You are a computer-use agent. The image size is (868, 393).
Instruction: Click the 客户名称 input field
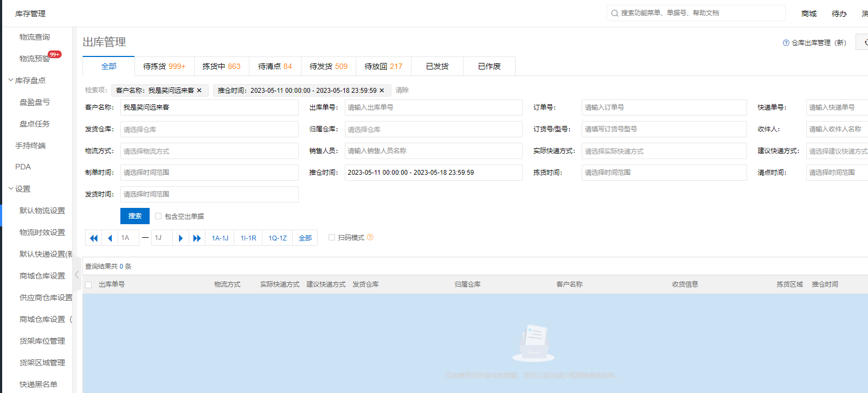click(x=209, y=107)
